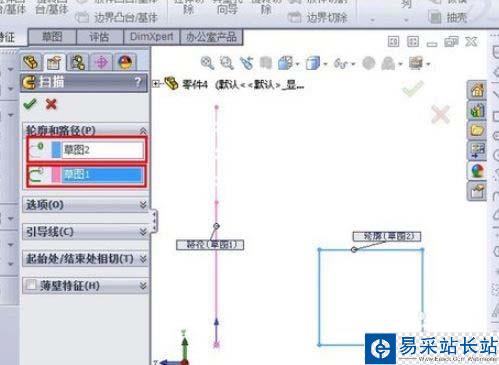Screen dimensions: 499x365
Task: Click the View Settings monitor icon
Action: pos(416,63)
